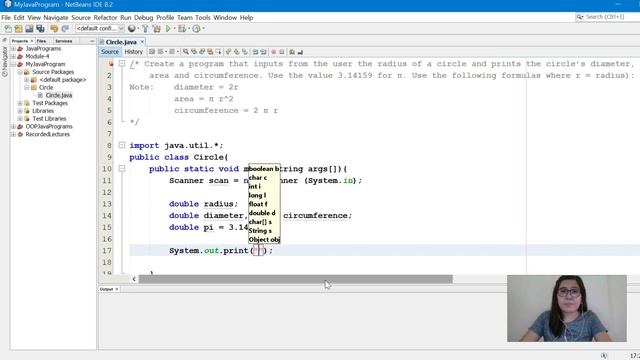The image size is (640, 360).
Task: Click the editor horizontal scrollbar thumb
Action: click(296, 279)
